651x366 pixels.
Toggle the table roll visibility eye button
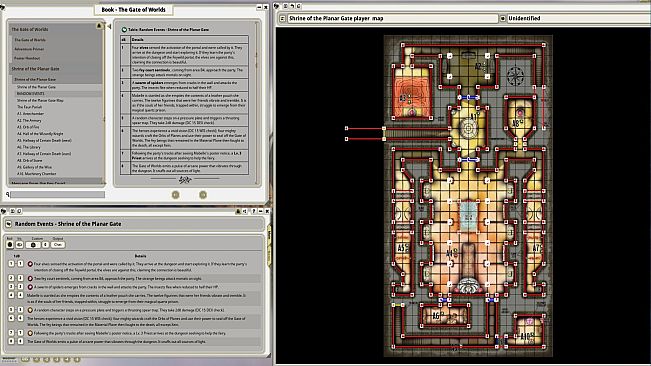click(x=19, y=244)
